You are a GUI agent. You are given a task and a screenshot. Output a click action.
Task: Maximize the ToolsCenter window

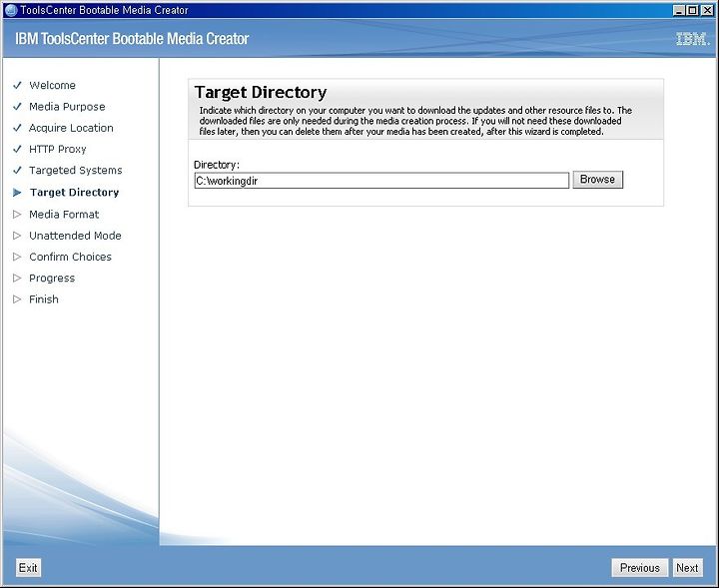point(693,10)
